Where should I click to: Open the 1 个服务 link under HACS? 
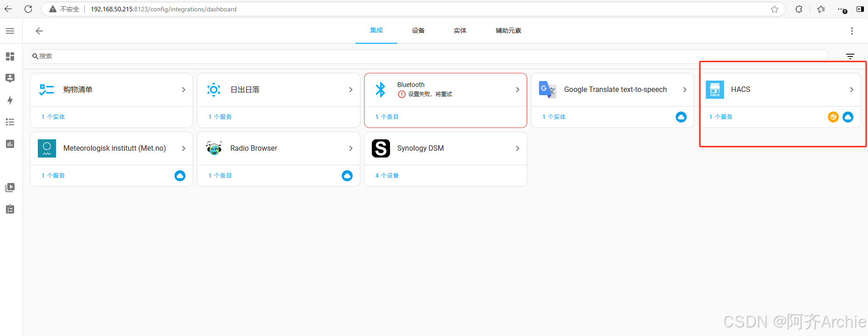(x=721, y=117)
